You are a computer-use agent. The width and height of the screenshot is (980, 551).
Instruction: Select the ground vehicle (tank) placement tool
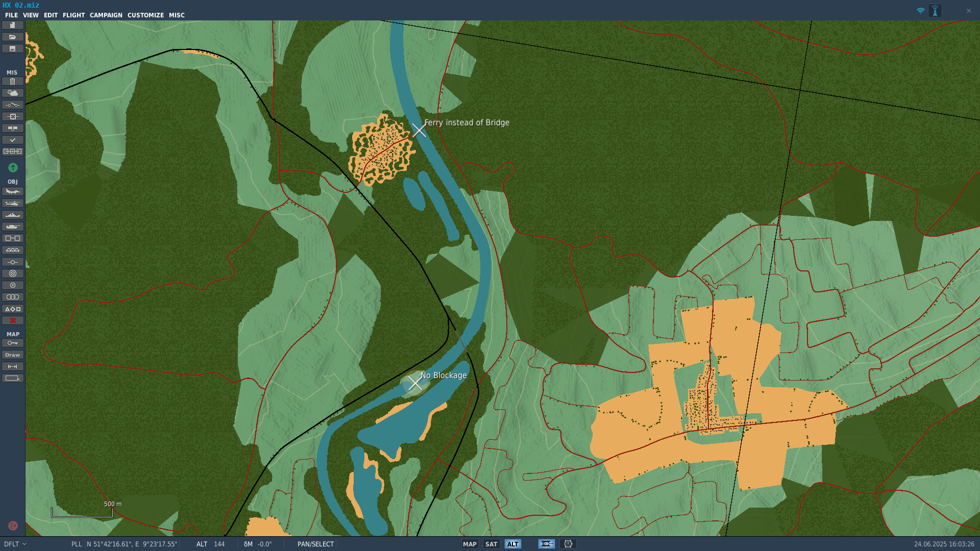tap(12, 227)
